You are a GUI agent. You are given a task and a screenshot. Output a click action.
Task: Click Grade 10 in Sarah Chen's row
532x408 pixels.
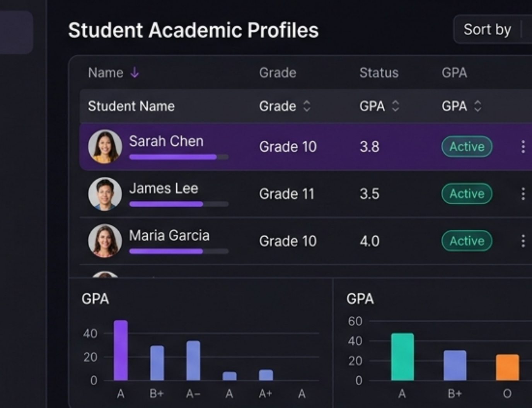288,147
